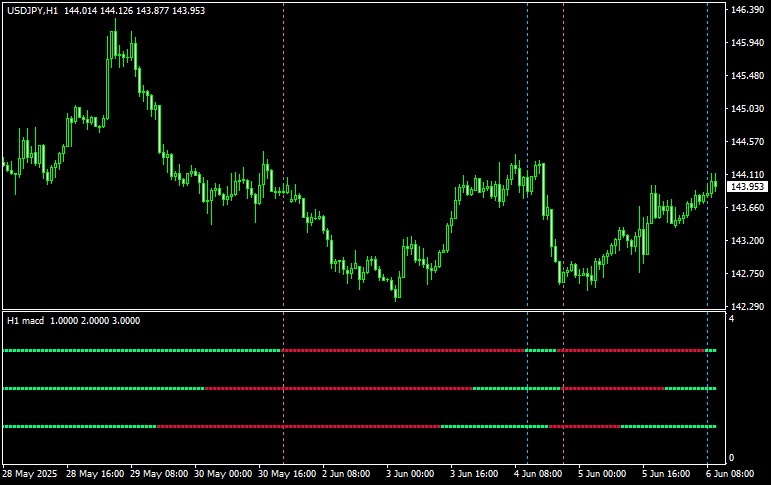Click the H1 macd indicator label
Screen dimensions: 771x485
(x=26, y=321)
